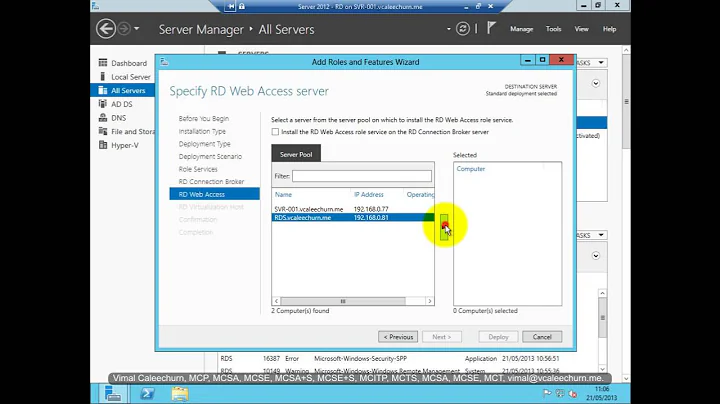
Task: Open the Tools menu
Action: [553, 29]
